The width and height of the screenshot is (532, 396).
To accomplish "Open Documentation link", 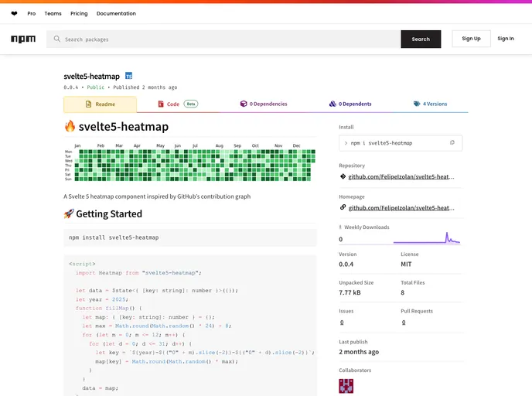I will click(x=116, y=14).
